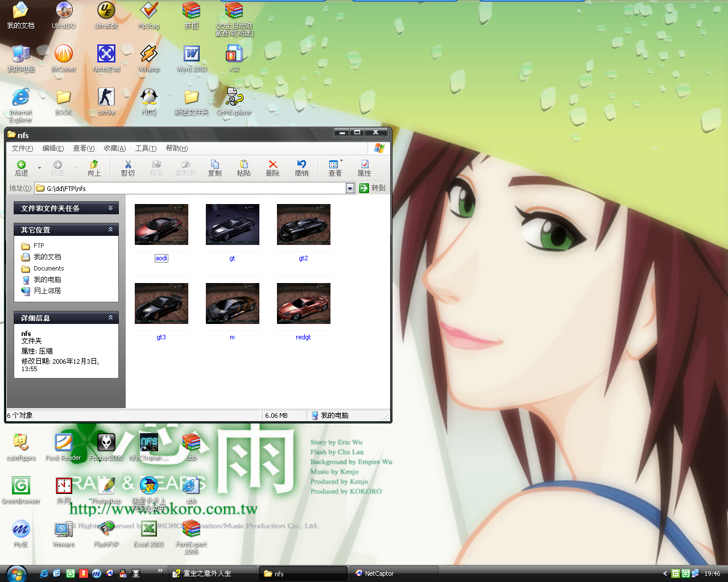Click the 转到 Go button
The width and height of the screenshot is (728, 582).
(x=373, y=188)
